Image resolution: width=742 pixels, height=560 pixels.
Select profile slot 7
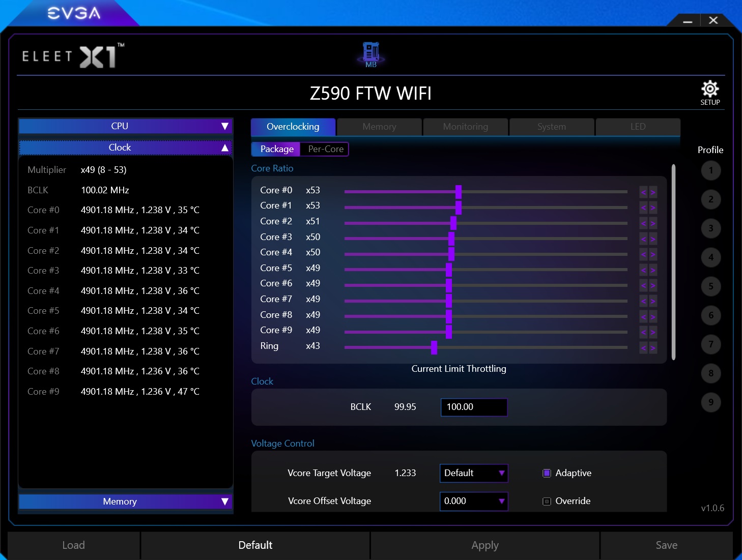(x=711, y=344)
